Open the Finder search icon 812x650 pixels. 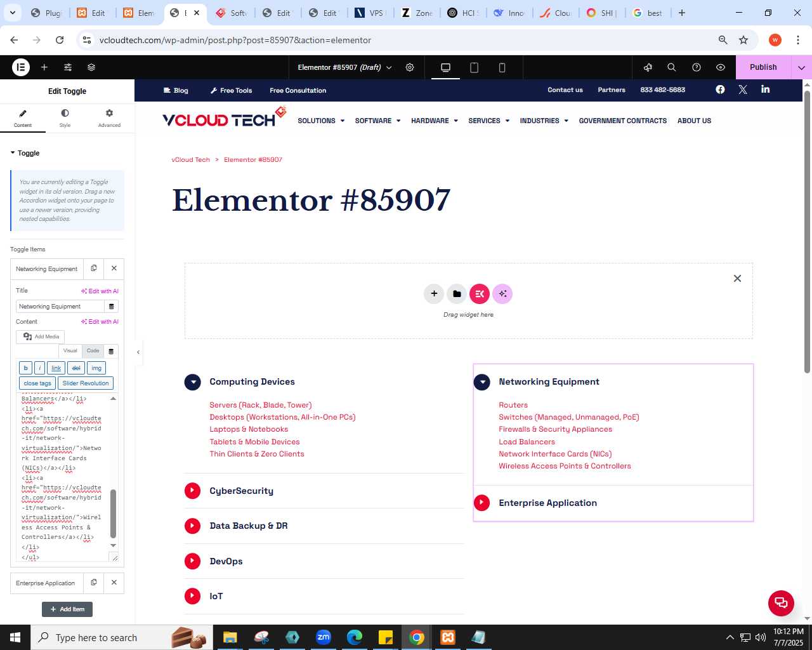tap(672, 67)
